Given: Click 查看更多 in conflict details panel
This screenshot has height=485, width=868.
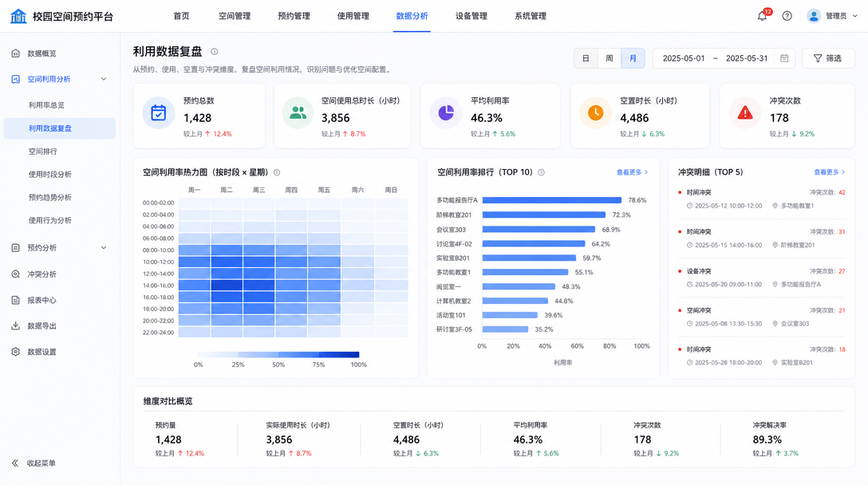Looking at the screenshot, I should tap(829, 172).
